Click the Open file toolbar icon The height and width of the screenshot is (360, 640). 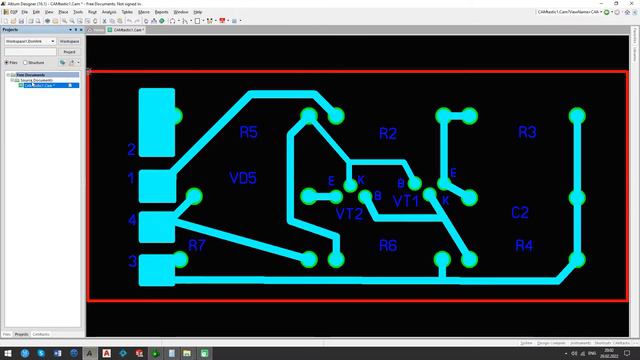pos(13,21)
